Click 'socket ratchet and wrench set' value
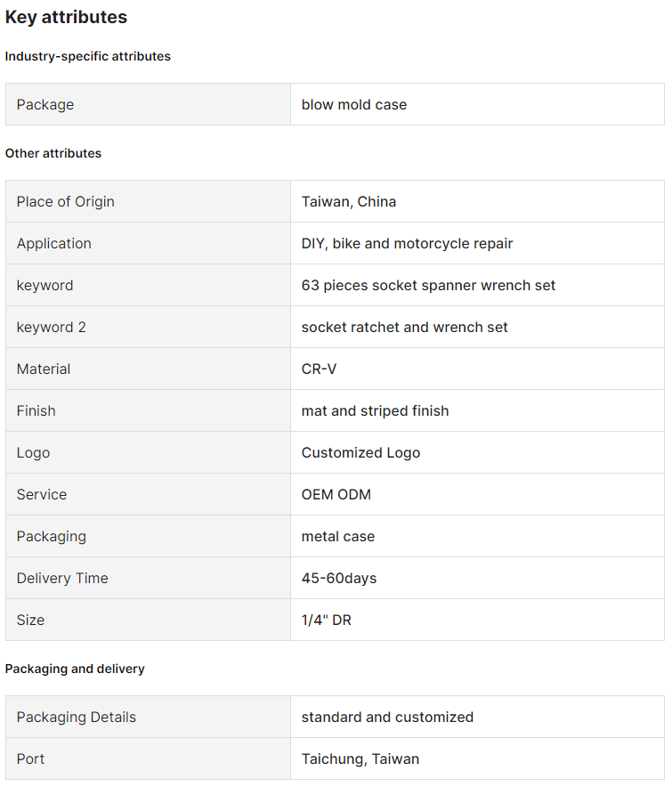This screenshot has height=787, width=672. [x=404, y=327]
